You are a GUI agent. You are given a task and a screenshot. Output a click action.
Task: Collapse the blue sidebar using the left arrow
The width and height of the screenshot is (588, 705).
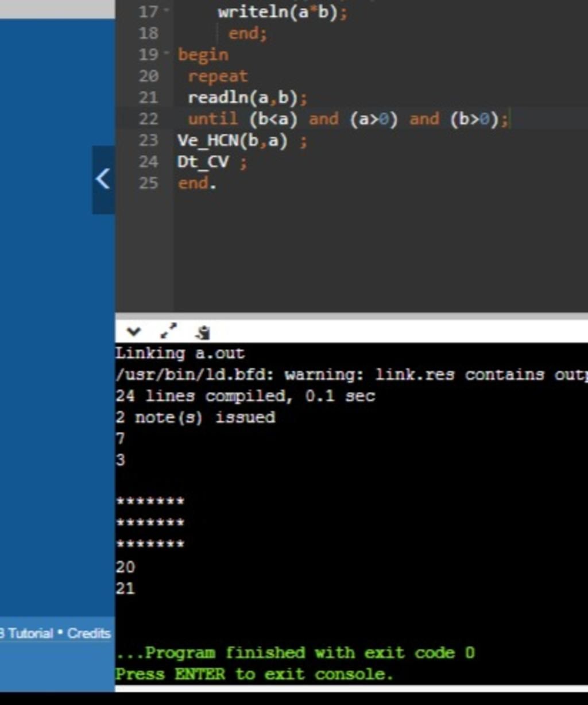click(104, 179)
